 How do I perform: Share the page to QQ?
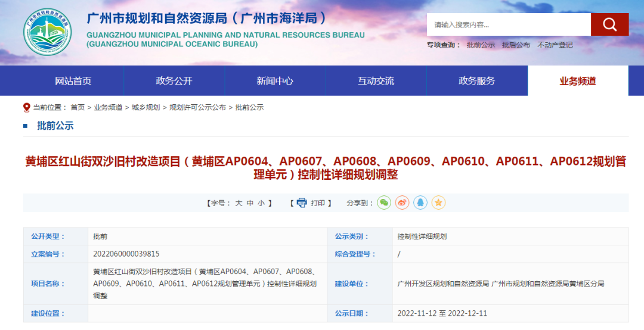pyautogui.click(x=420, y=203)
